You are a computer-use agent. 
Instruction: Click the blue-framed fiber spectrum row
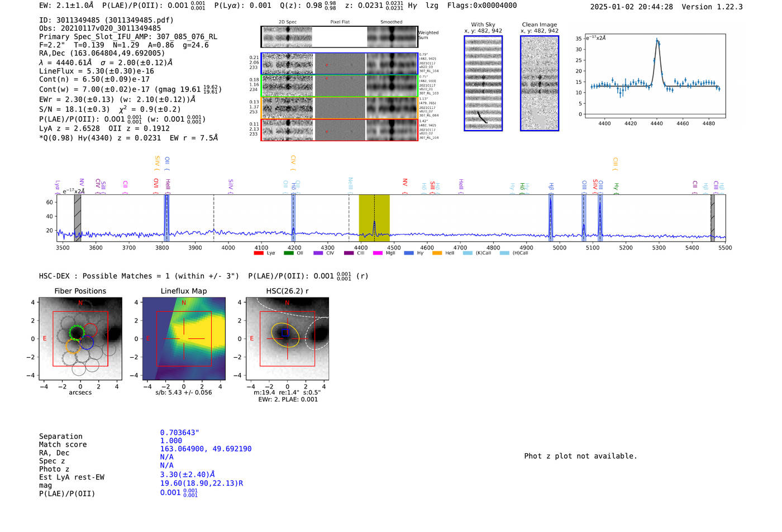pos(340,64)
